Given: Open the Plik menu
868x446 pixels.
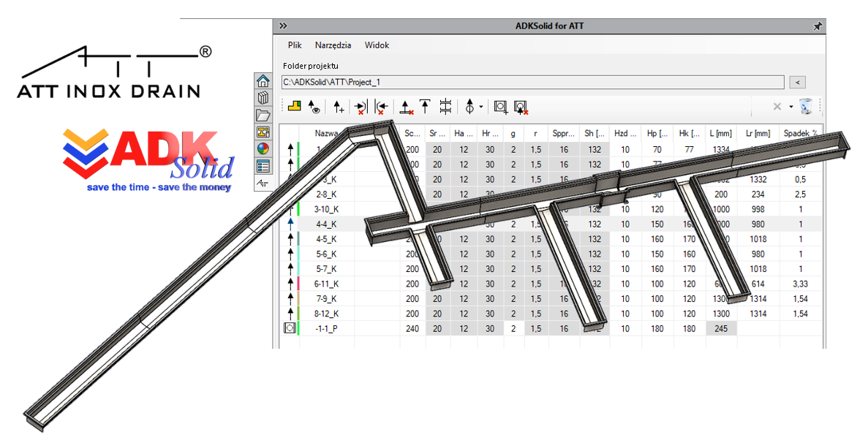Looking at the screenshot, I should point(295,45).
